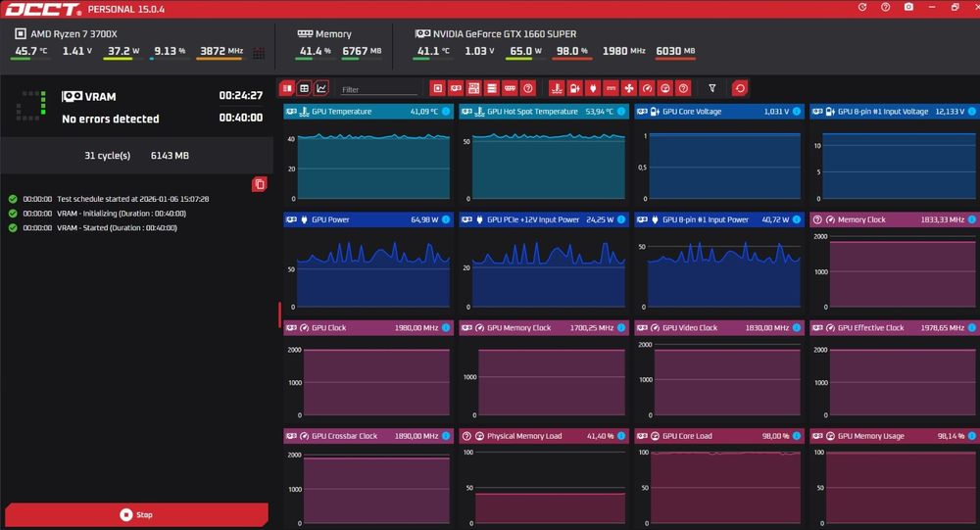Click the CPU temperature 45.7 °C value

click(x=30, y=51)
